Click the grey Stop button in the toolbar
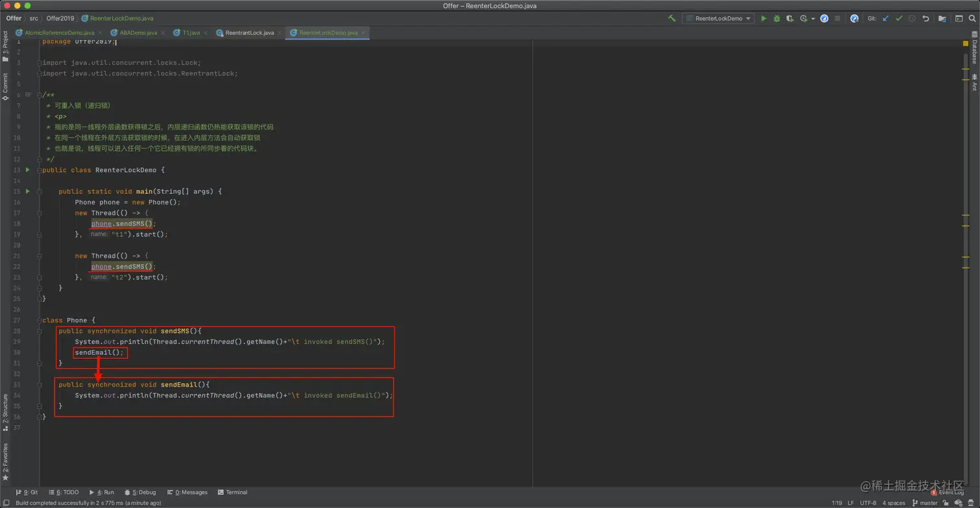The image size is (980, 508). (837, 18)
